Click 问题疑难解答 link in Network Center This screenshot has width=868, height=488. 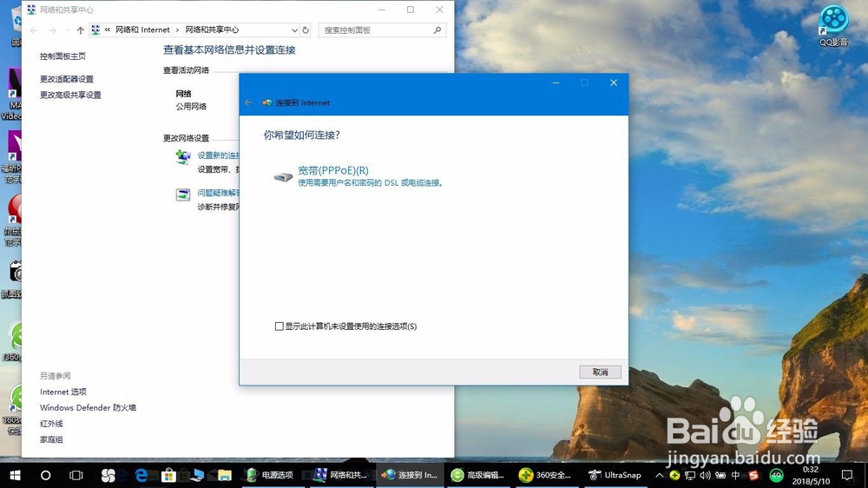pos(218,193)
